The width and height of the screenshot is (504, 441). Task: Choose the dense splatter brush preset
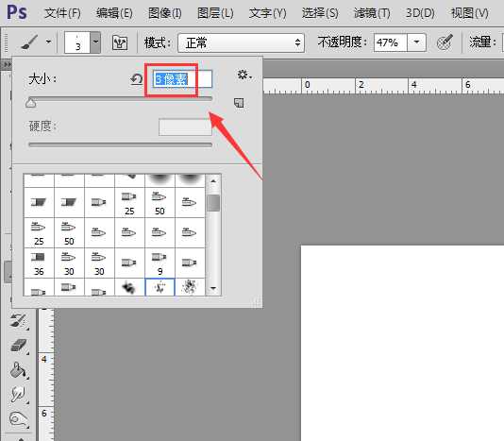(x=190, y=287)
